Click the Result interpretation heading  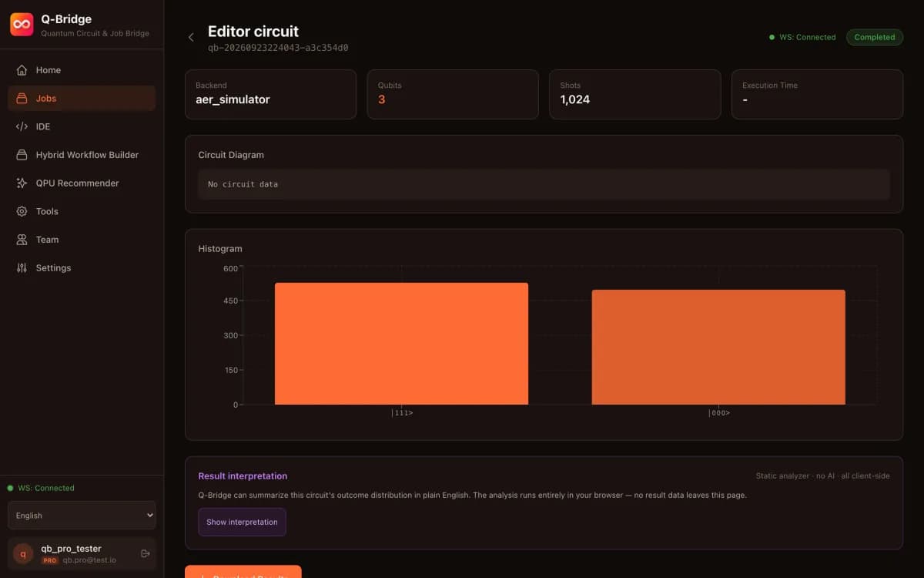243,476
